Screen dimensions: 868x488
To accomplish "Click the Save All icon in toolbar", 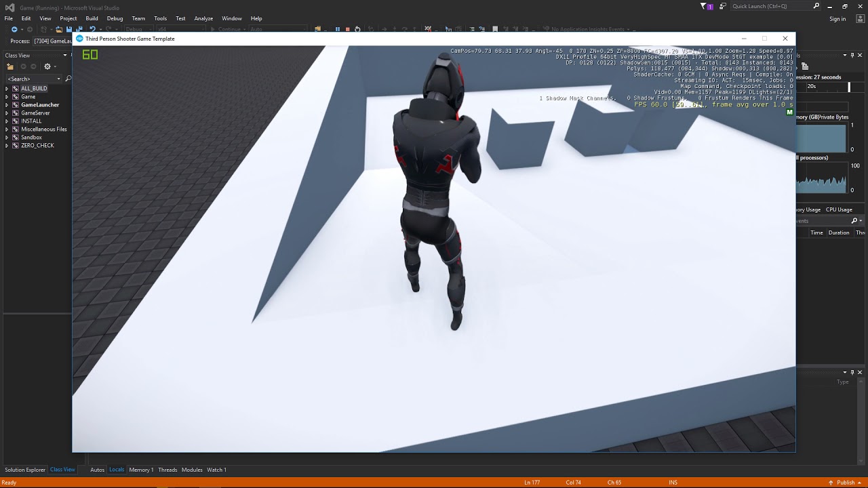I will [x=79, y=30].
